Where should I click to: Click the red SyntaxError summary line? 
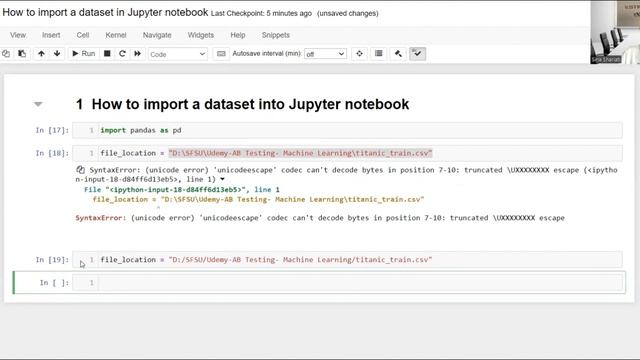[x=320, y=218]
